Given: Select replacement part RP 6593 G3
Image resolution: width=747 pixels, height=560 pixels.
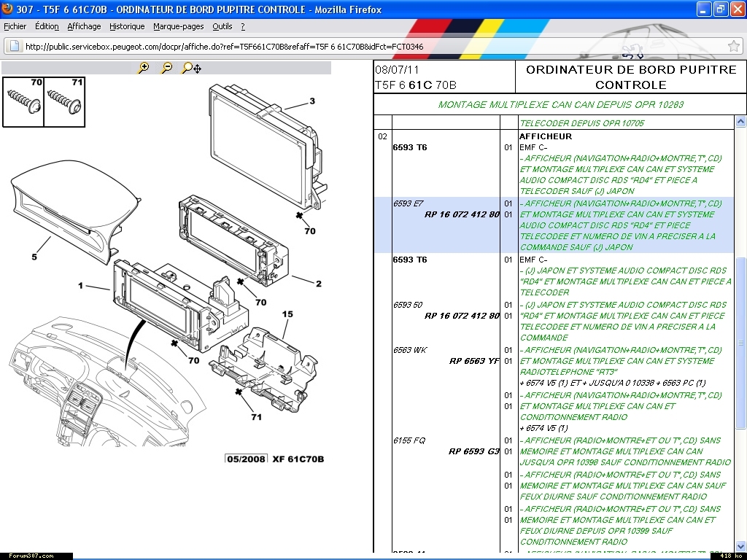Looking at the screenshot, I should (x=474, y=451).
